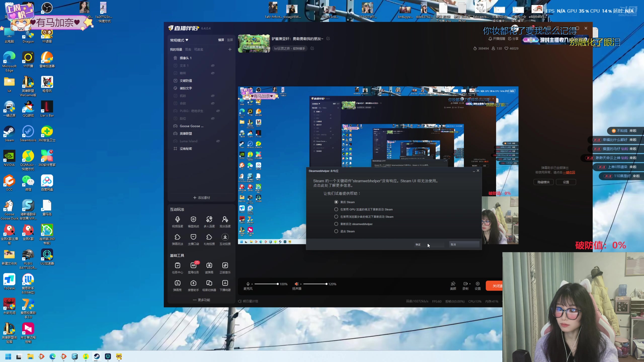Image resolution: width=644 pixels, height=362 pixels.
Task: Expand microphone device arrow
Action: [252, 284]
